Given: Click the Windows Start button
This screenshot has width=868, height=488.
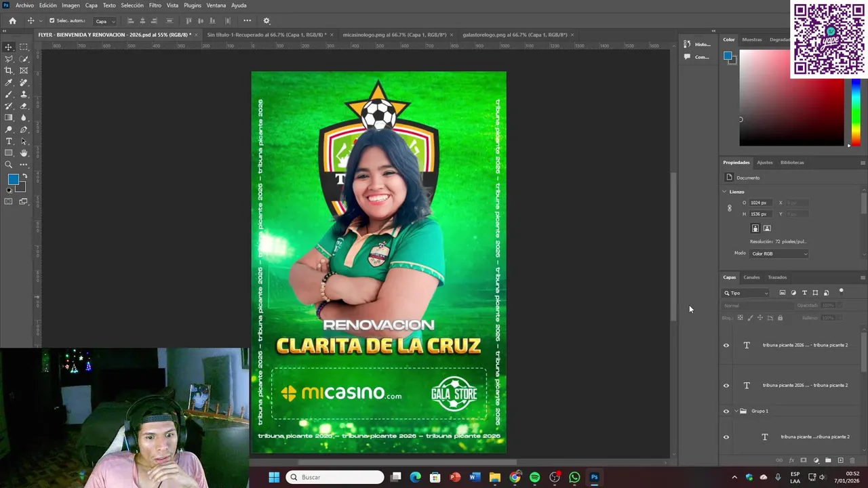Looking at the screenshot, I should coord(274,477).
